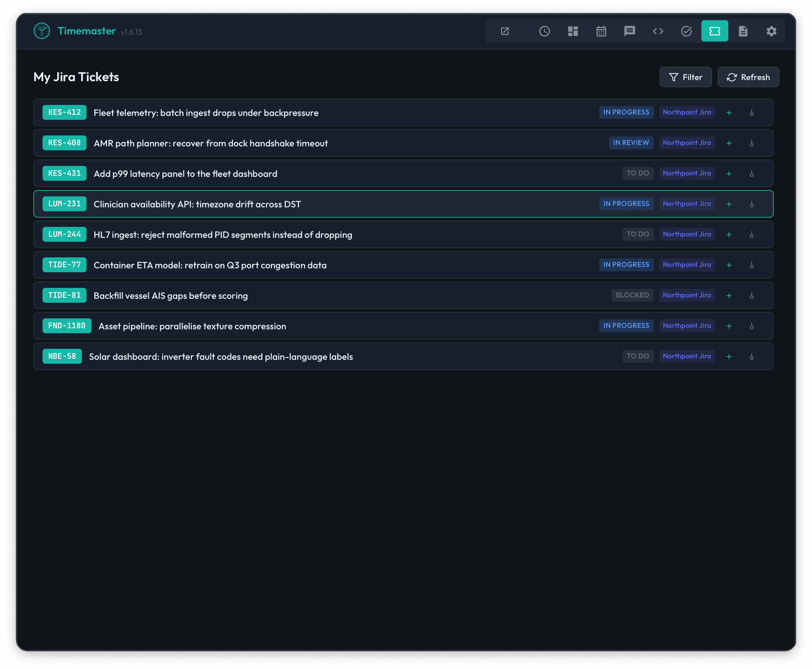The width and height of the screenshot is (812, 670).
Task: Click the pop-out external window icon
Action: coord(505,31)
